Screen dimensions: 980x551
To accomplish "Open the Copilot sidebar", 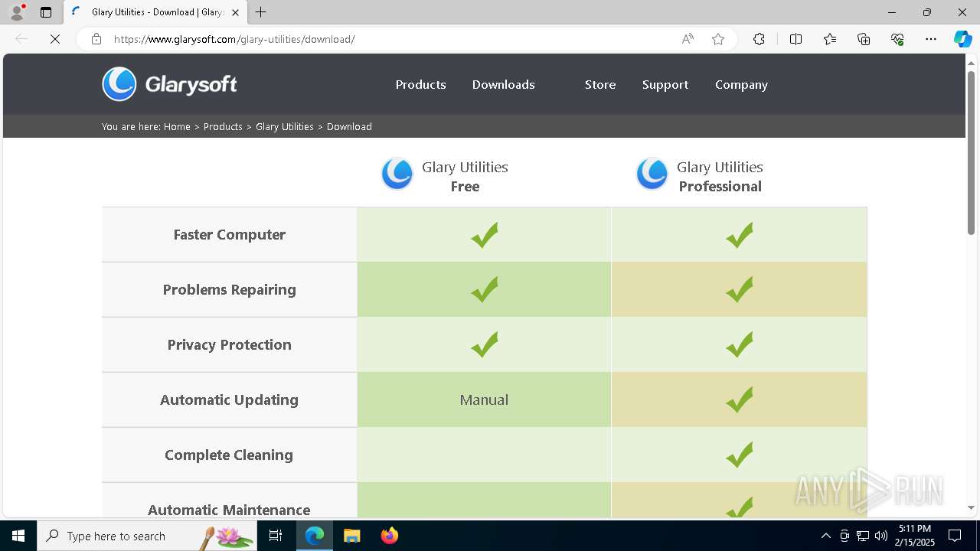I will [x=962, y=39].
